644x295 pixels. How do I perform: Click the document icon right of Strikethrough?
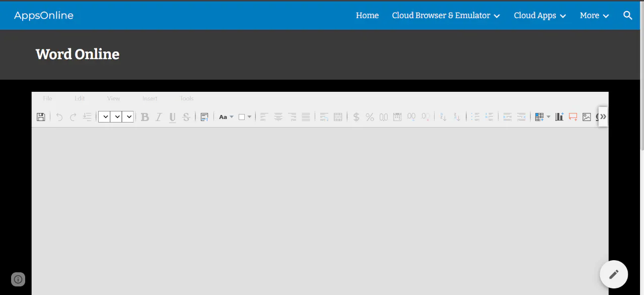204,117
